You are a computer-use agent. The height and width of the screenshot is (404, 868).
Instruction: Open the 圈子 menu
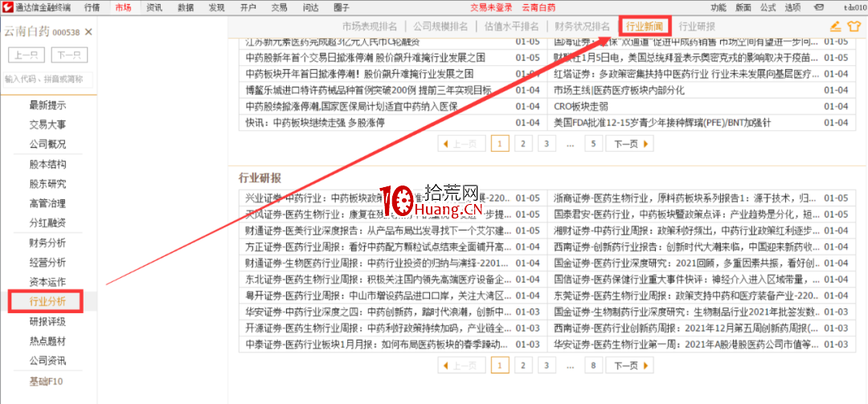point(342,8)
